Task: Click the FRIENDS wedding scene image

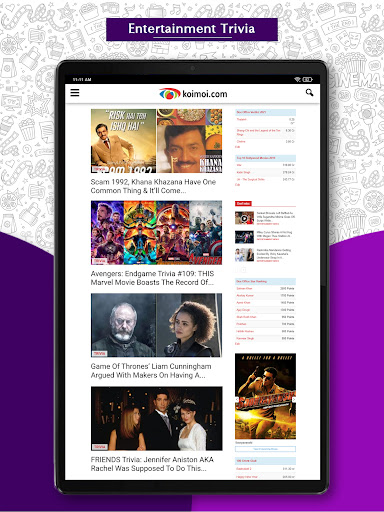Action: pos(156,419)
